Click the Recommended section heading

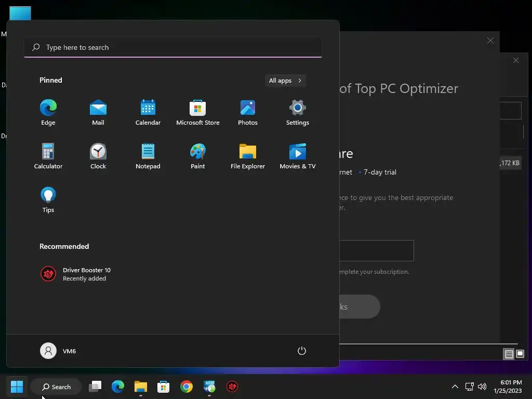[x=64, y=247]
